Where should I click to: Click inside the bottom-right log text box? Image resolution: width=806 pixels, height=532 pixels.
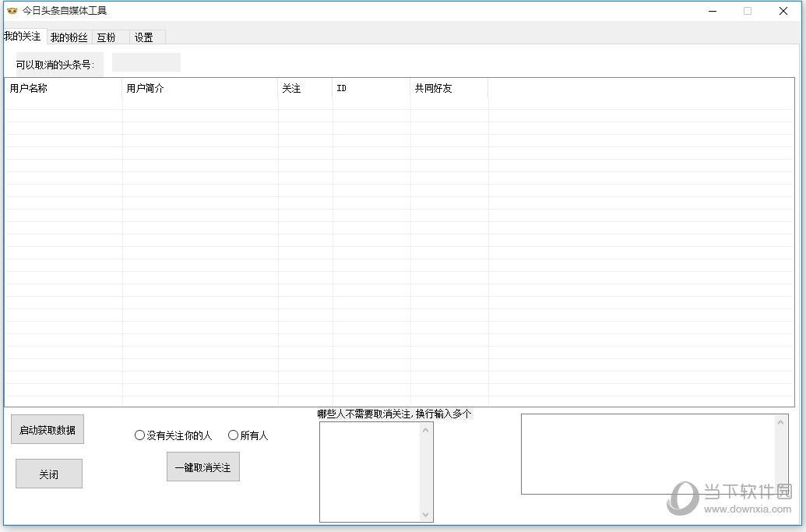click(648, 453)
